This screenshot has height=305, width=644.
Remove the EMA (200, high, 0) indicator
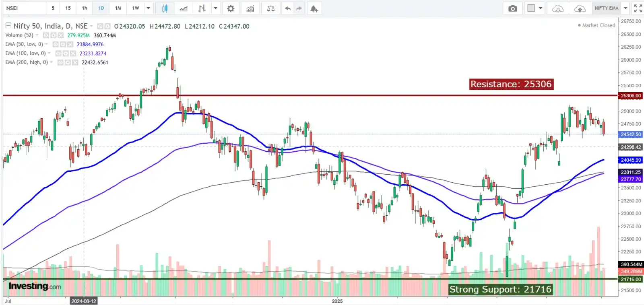coord(75,62)
